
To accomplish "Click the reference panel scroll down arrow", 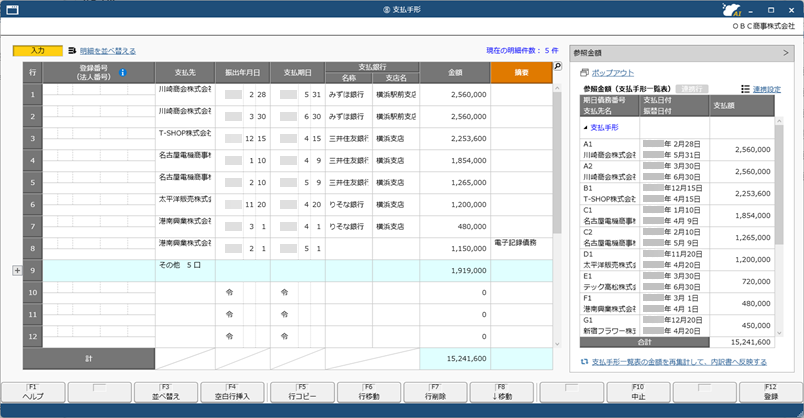I will coord(779,333).
